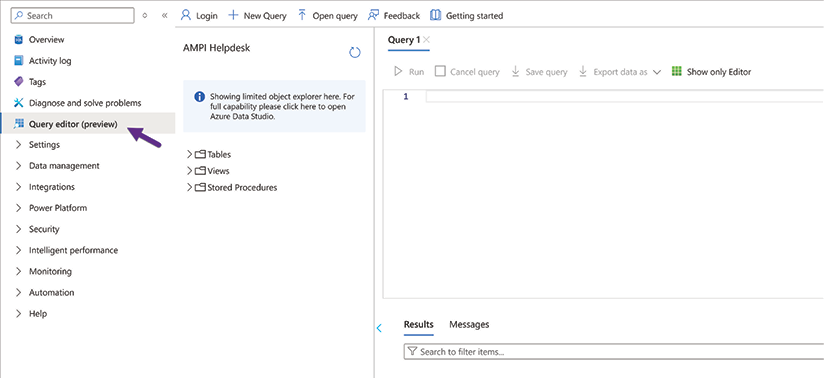The width and height of the screenshot is (824, 378).
Task: Expand the Security section
Action: tap(18, 229)
